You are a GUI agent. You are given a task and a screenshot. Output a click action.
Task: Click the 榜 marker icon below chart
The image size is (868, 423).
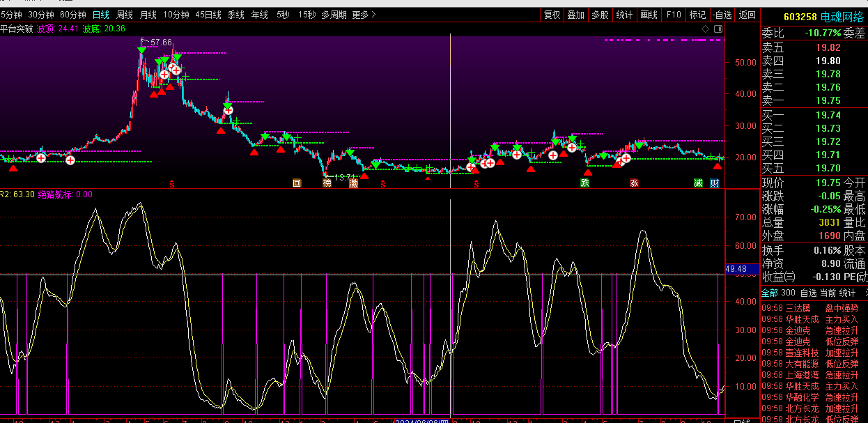click(x=327, y=183)
